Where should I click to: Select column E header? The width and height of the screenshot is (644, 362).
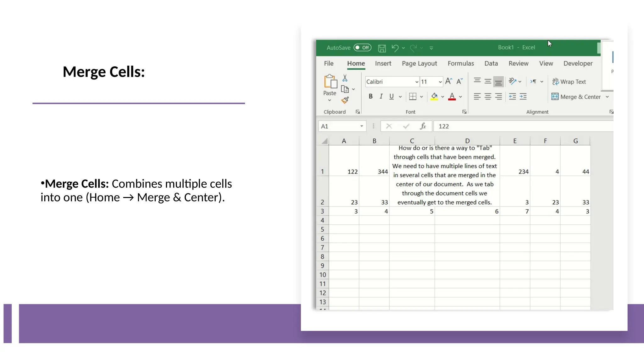coord(515,141)
